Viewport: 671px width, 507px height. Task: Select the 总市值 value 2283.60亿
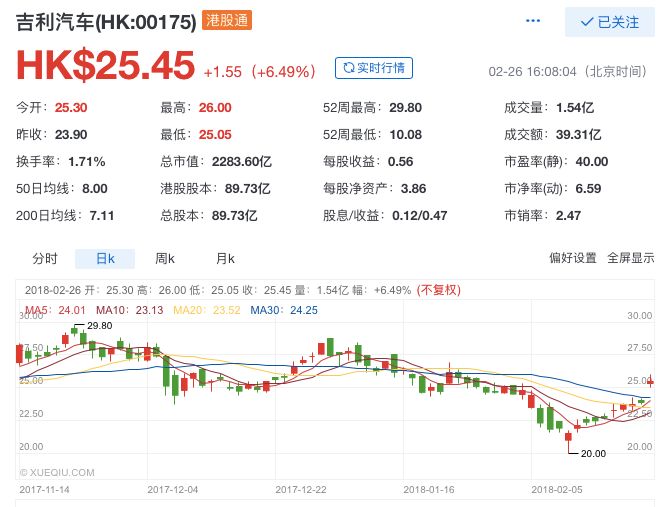pyautogui.click(x=242, y=161)
